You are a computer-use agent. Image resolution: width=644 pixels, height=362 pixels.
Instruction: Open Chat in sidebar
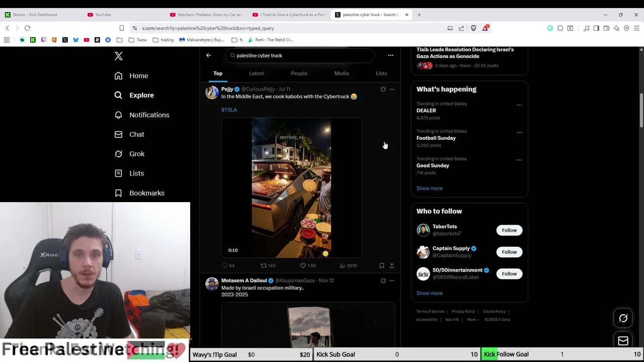(x=129, y=134)
